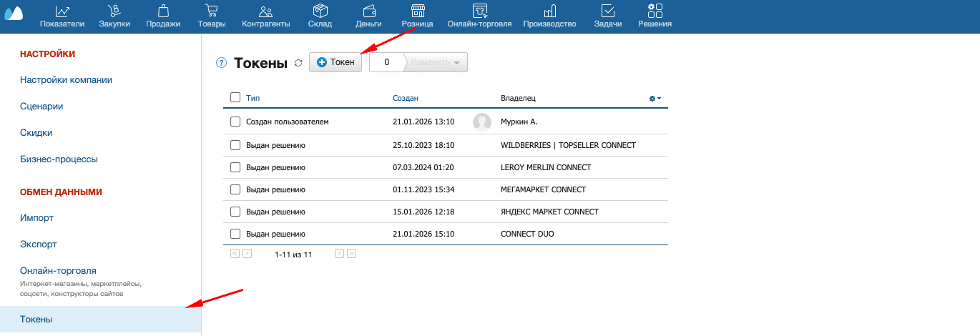
Task: Open table column settings gear dropdown
Action: [x=655, y=99]
